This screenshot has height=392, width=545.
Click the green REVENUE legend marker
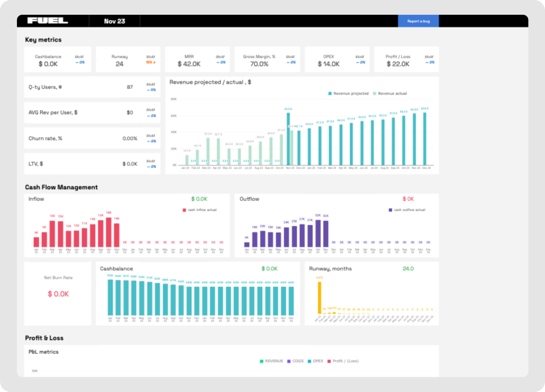[261, 361]
